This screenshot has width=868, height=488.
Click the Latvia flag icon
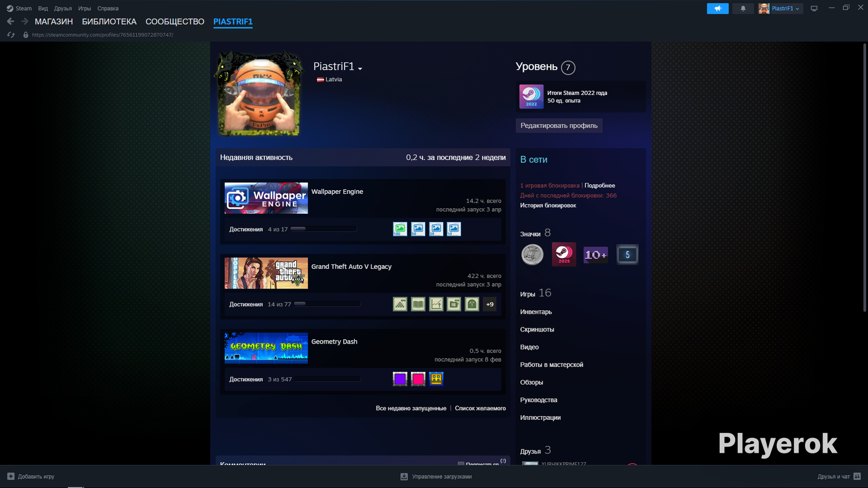[320, 80]
